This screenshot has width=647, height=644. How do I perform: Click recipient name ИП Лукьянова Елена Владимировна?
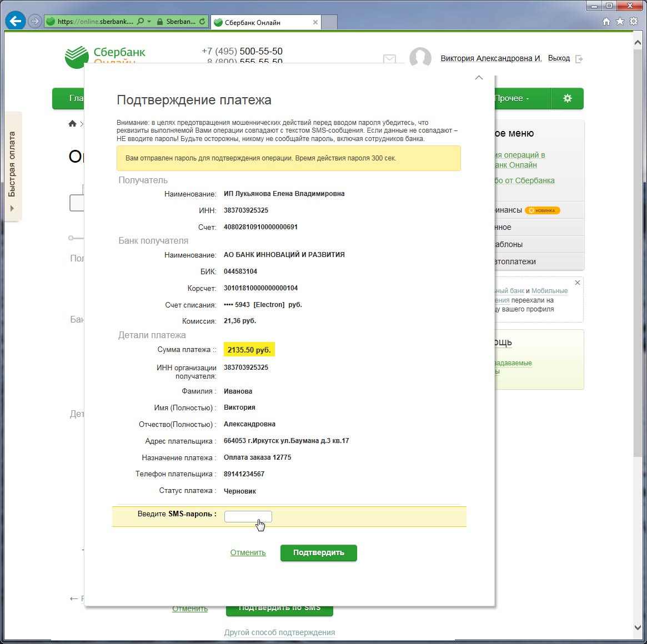(x=284, y=194)
